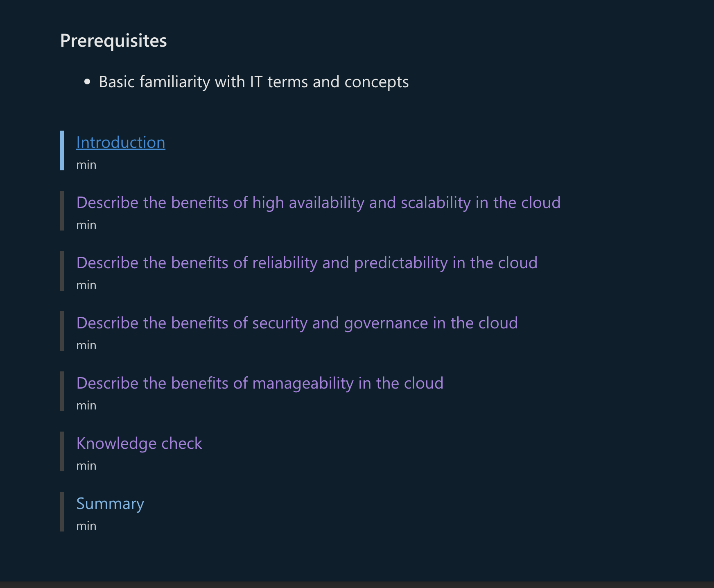
Task: Click progress bar beside Summary
Action: pyautogui.click(x=62, y=512)
